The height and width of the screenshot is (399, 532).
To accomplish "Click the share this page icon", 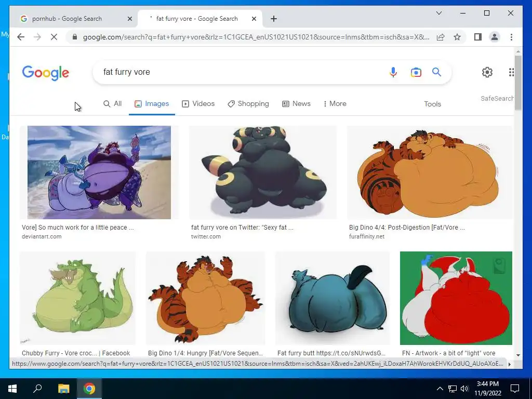I will (441, 37).
